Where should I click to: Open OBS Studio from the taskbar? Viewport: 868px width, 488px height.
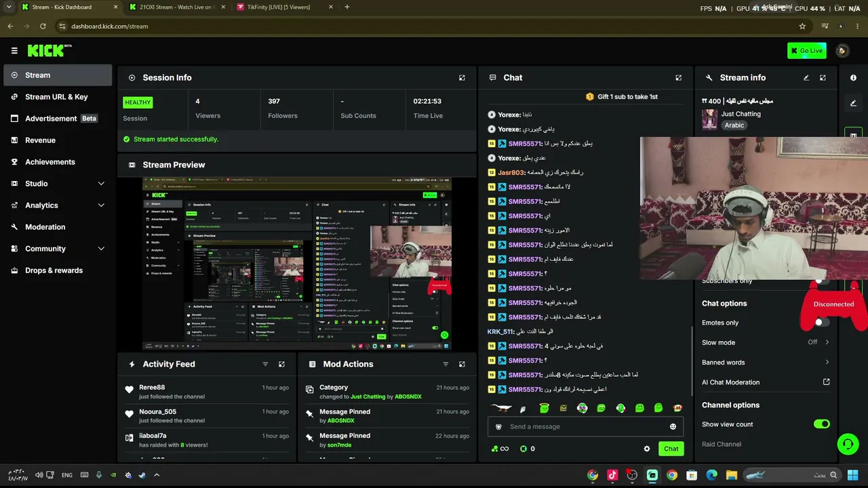[632, 475]
